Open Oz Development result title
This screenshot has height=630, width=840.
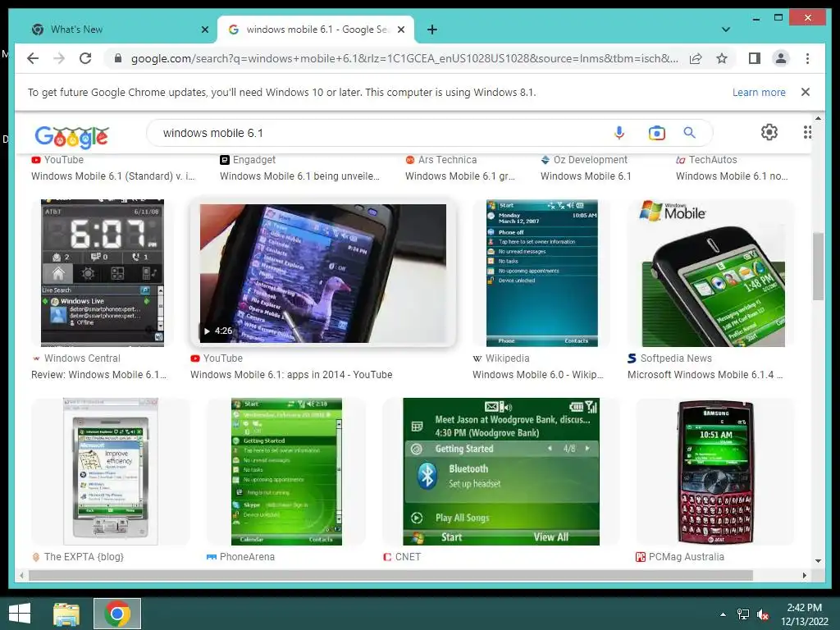(x=586, y=176)
